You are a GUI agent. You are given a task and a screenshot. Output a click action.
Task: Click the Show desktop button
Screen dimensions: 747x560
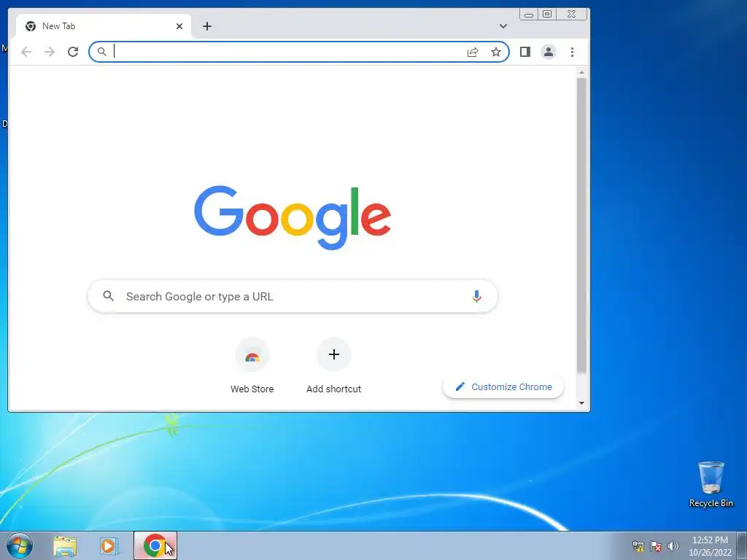coord(742,545)
